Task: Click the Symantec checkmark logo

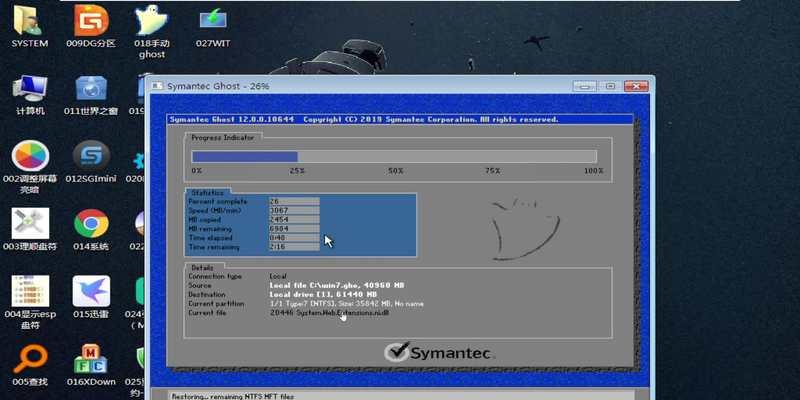Action: click(x=396, y=352)
